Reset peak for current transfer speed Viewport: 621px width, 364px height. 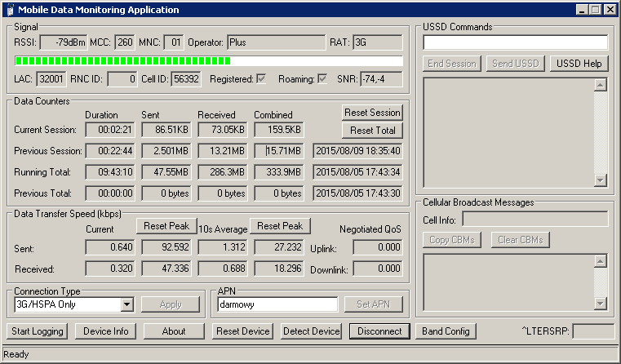pyautogui.click(x=166, y=226)
